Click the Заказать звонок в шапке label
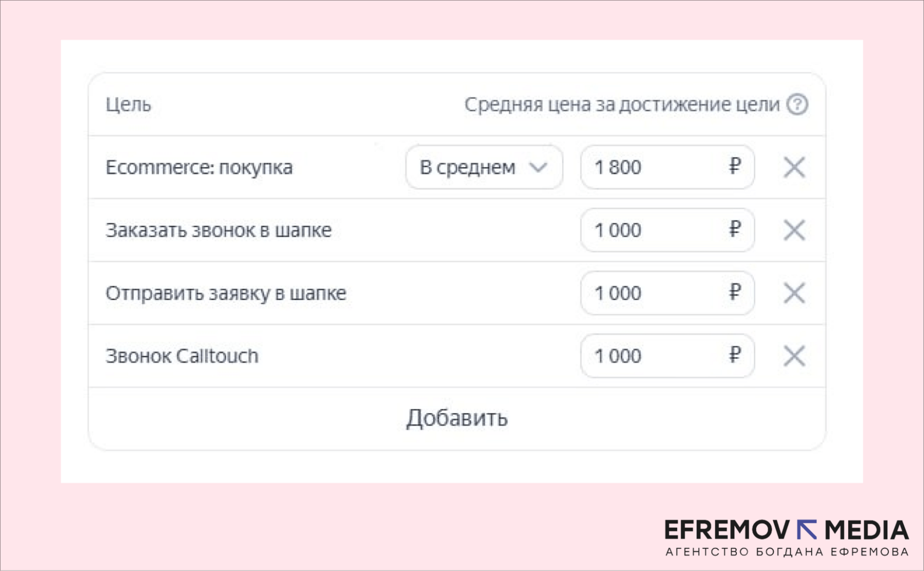 (218, 230)
